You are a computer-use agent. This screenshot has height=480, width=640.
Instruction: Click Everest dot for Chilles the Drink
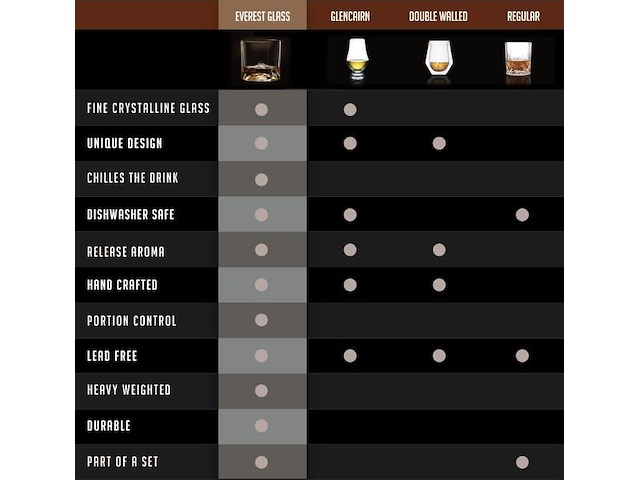click(x=261, y=179)
